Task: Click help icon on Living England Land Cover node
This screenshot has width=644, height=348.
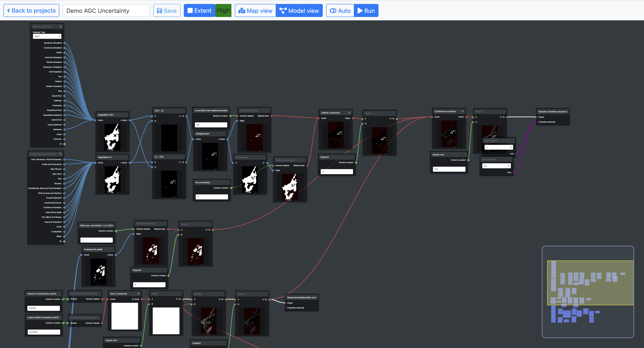Action: click(x=60, y=154)
